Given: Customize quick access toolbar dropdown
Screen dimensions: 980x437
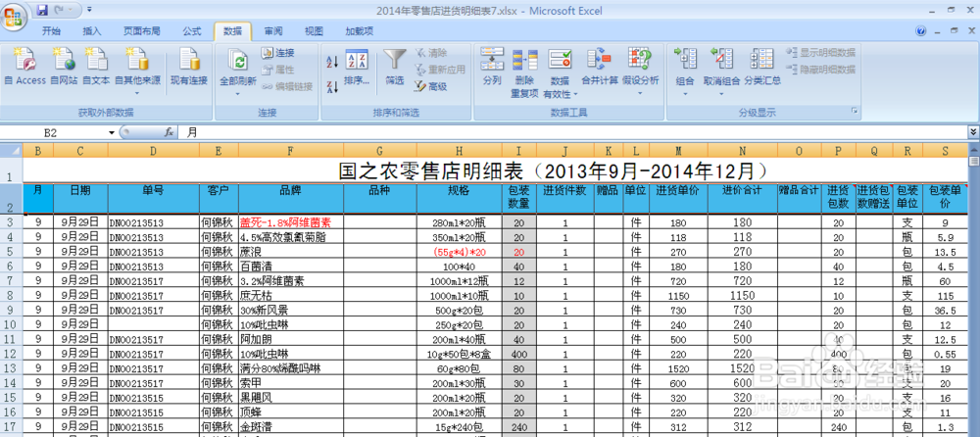Looking at the screenshot, I should pyautogui.click(x=89, y=10).
